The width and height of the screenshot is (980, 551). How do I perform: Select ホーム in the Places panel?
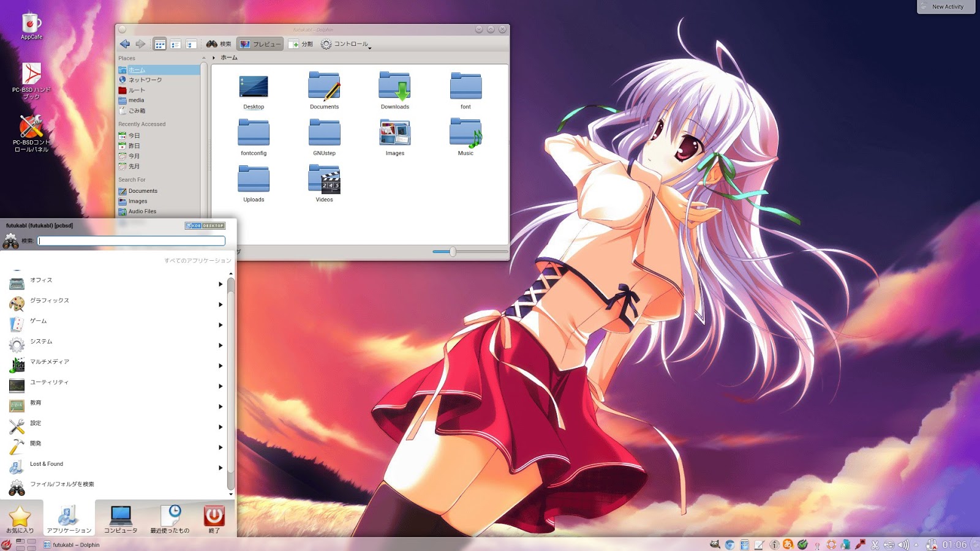[x=159, y=70]
